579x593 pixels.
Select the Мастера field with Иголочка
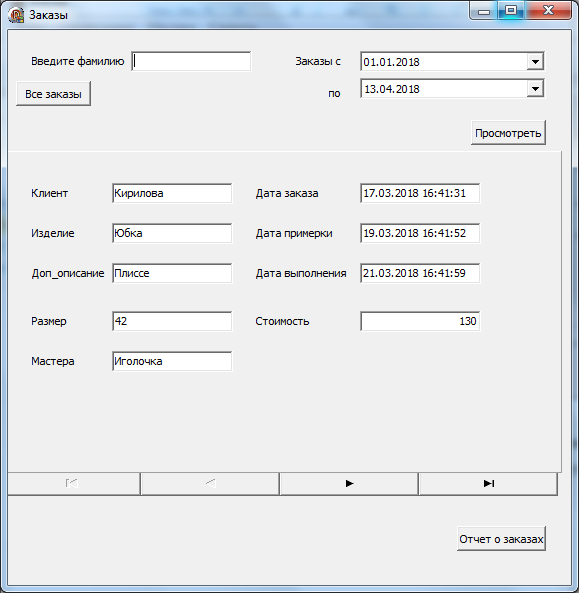(172, 361)
